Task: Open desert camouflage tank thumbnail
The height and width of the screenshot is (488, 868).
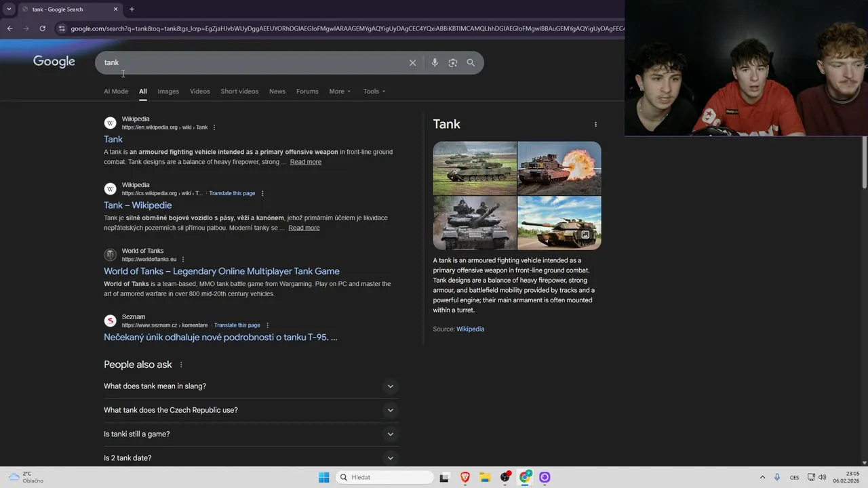Action: (x=559, y=223)
